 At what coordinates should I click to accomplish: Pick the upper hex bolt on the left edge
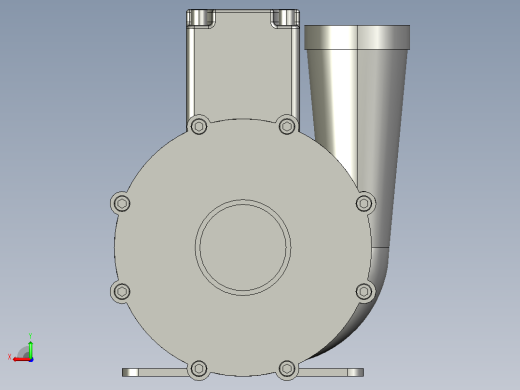(122, 203)
